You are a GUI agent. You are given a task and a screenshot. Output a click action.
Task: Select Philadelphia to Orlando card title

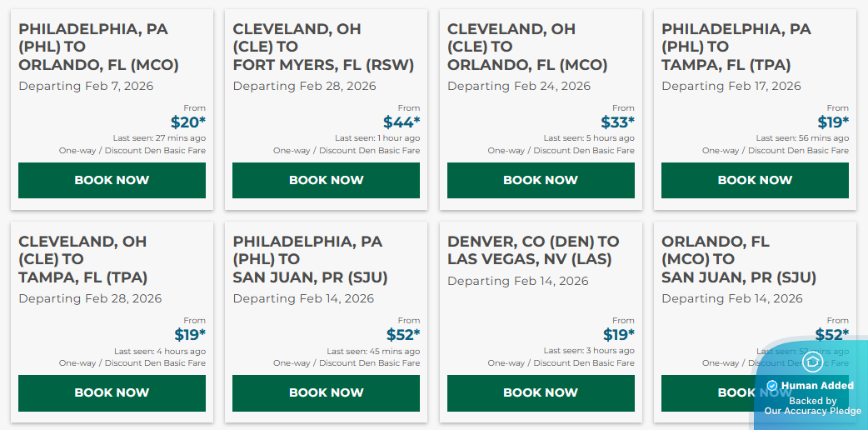(x=98, y=47)
